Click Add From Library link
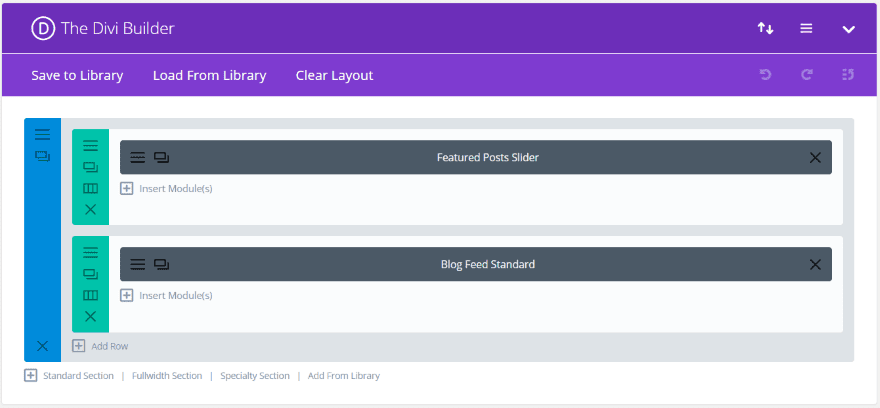Screen dimensions: 880x408 click(x=343, y=376)
